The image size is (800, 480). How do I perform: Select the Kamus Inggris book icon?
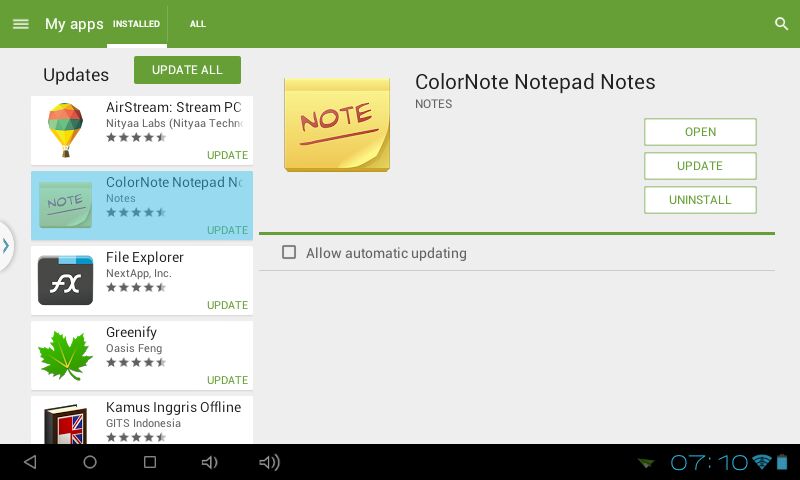65,424
